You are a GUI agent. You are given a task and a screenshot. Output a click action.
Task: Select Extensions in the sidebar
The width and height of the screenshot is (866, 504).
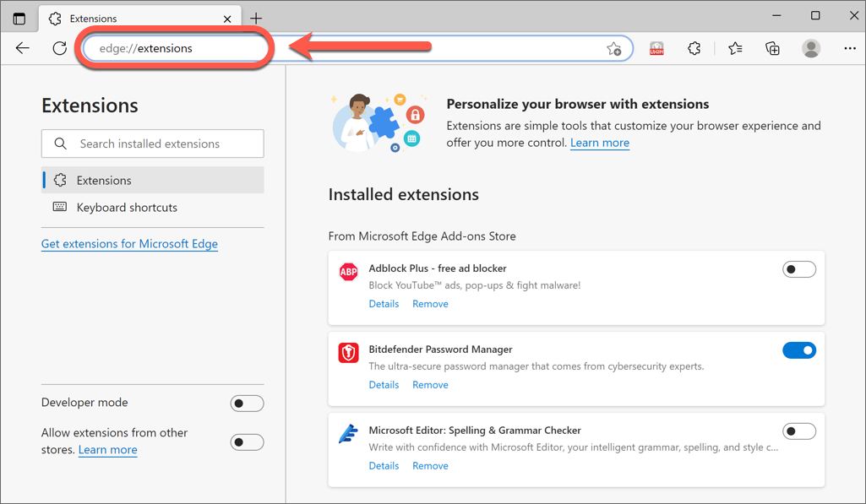pos(152,180)
